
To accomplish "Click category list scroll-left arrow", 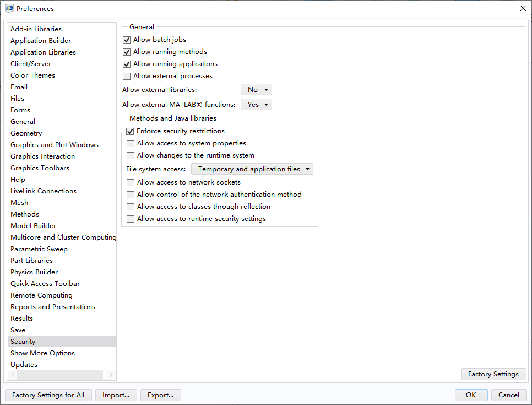I will click(13, 375).
